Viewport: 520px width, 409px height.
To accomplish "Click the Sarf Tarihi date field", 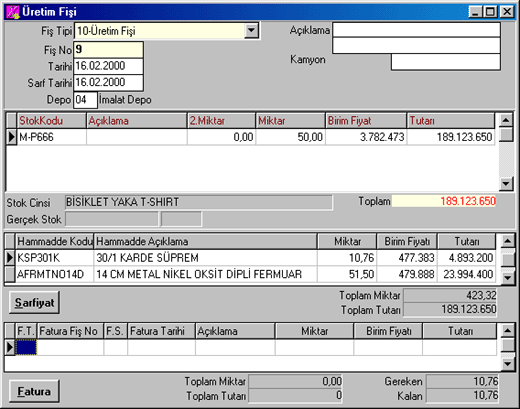I will pyautogui.click(x=108, y=82).
